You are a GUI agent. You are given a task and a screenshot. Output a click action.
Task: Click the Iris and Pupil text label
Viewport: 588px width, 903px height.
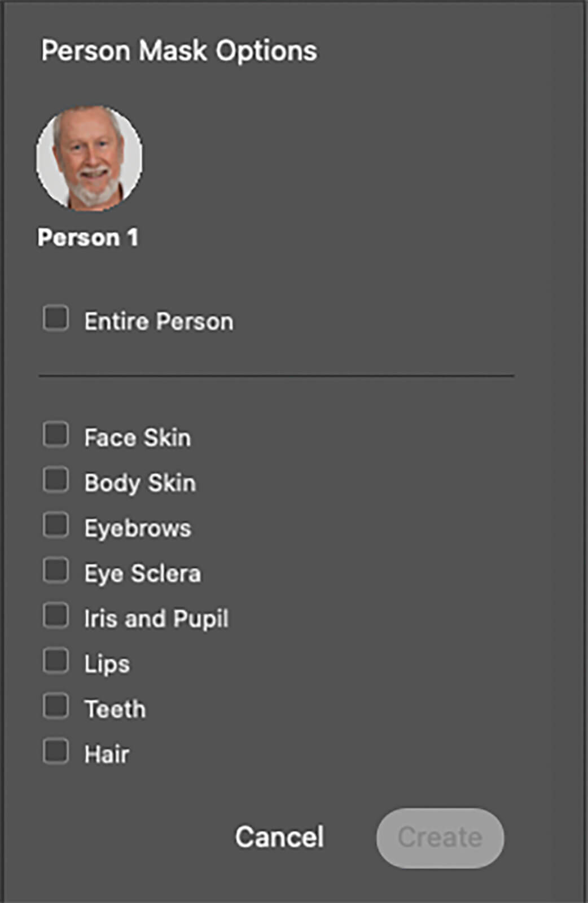[x=156, y=619]
